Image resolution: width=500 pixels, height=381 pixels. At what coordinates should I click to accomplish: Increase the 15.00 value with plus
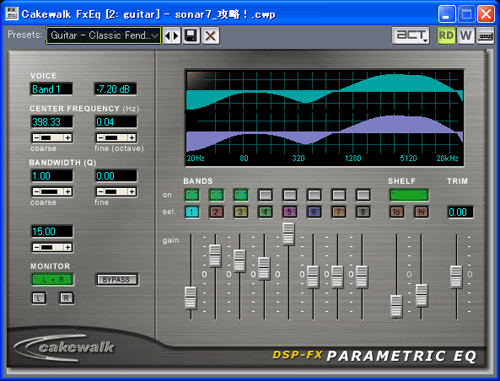click(68, 247)
